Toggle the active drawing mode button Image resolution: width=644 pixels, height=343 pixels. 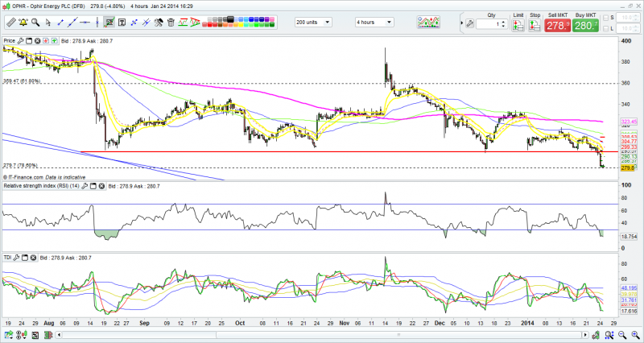pos(108,22)
